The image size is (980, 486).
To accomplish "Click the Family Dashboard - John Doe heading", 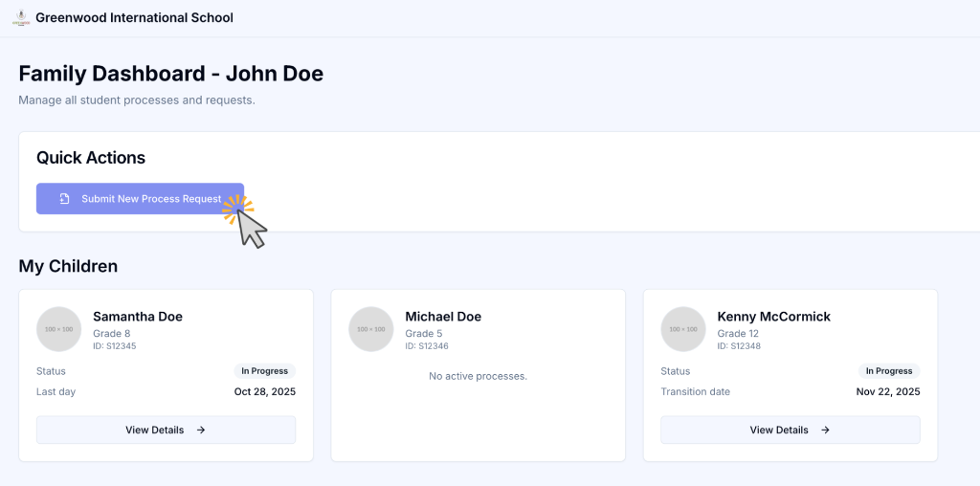I will (x=171, y=74).
